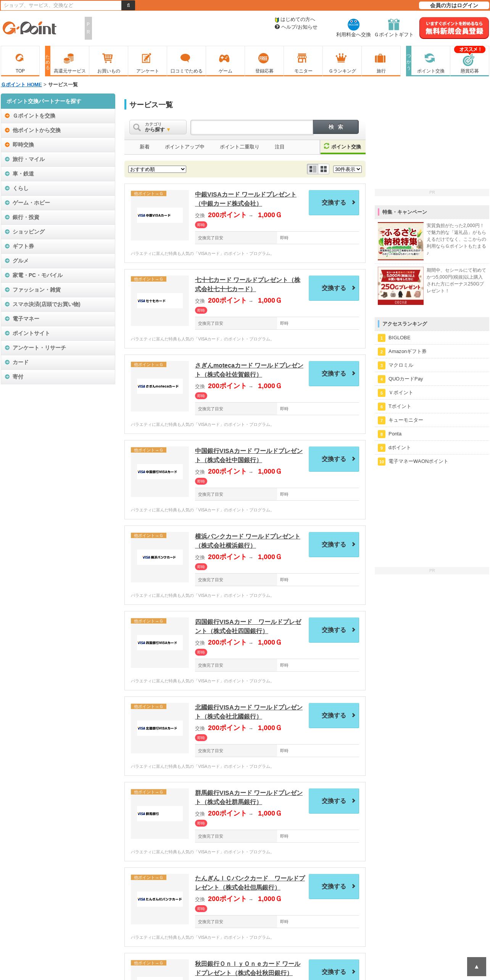Click the service search text field
490x980 pixels.
point(252,127)
